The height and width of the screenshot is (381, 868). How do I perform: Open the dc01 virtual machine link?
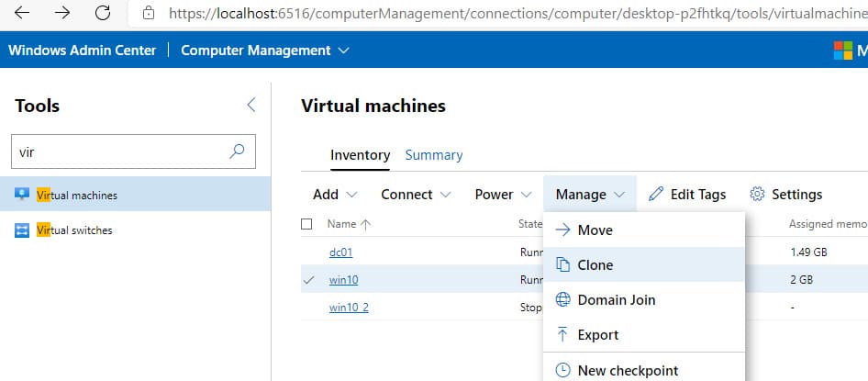tap(341, 252)
